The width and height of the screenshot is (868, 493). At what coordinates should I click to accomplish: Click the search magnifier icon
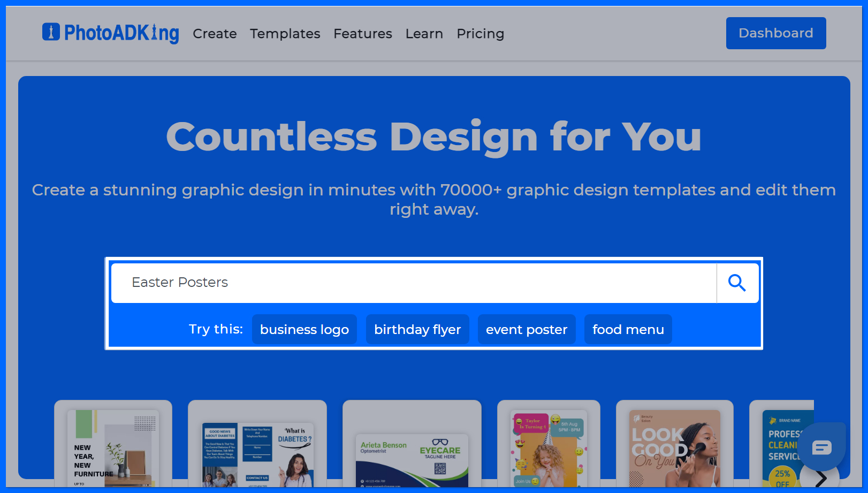tap(737, 283)
